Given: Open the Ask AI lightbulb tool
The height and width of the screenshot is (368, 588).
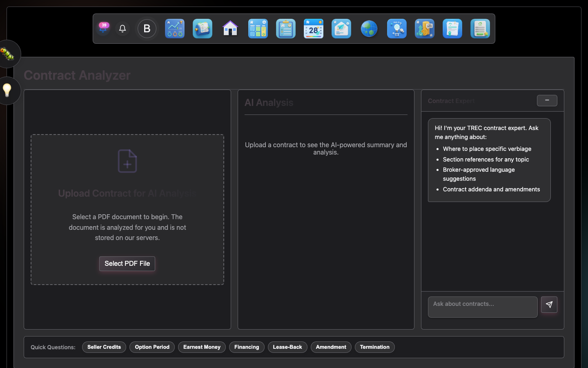Looking at the screenshot, I should click(x=396, y=29).
